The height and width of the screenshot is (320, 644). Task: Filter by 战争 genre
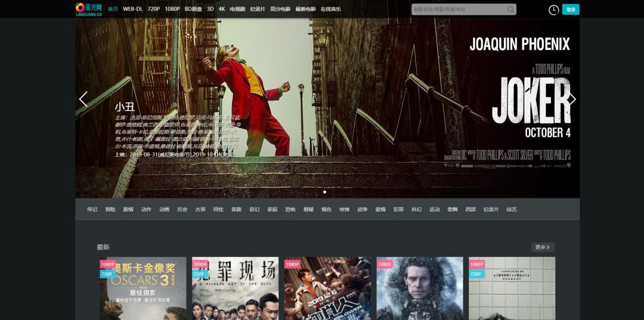[363, 210]
